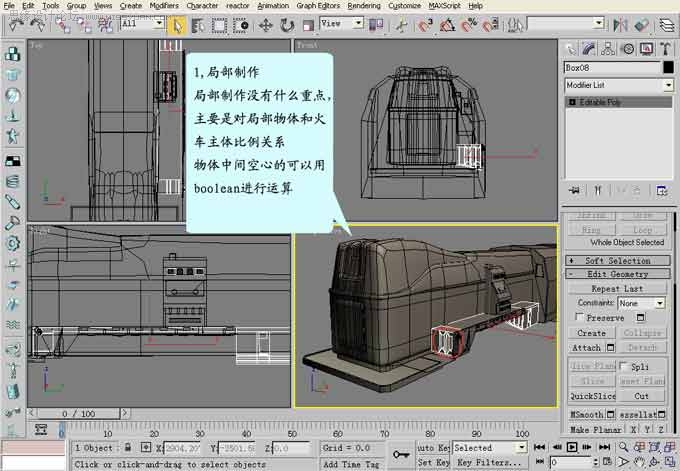Click the Zoom magnifier viewport control

623,447
